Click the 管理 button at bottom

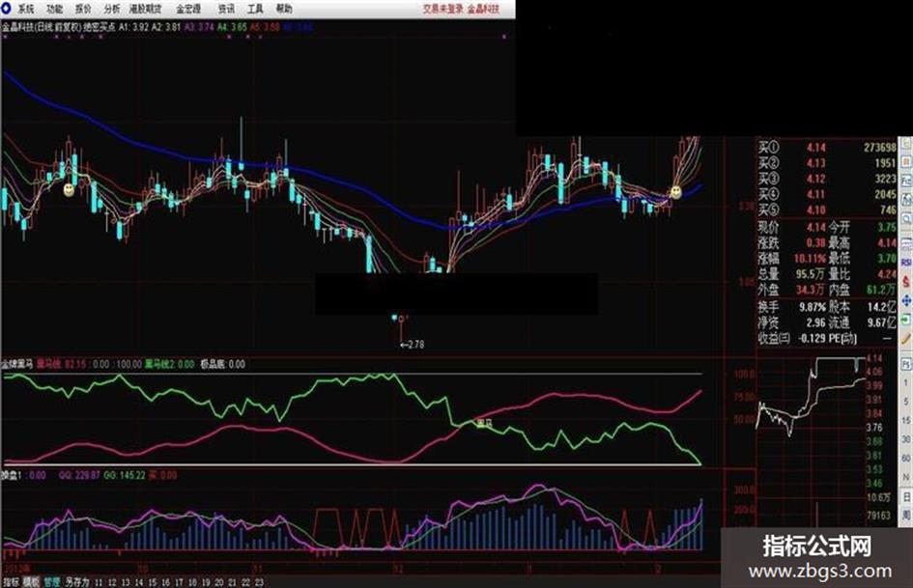pos(52,582)
